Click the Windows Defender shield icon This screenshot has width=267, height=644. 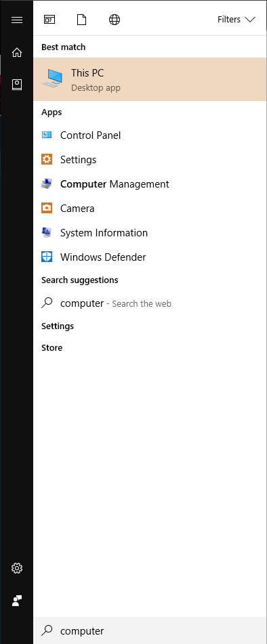tap(47, 257)
